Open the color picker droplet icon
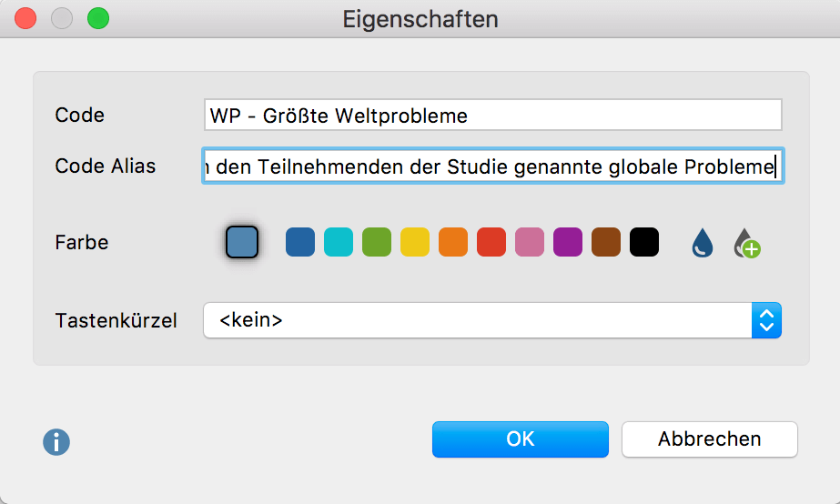 tap(703, 243)
